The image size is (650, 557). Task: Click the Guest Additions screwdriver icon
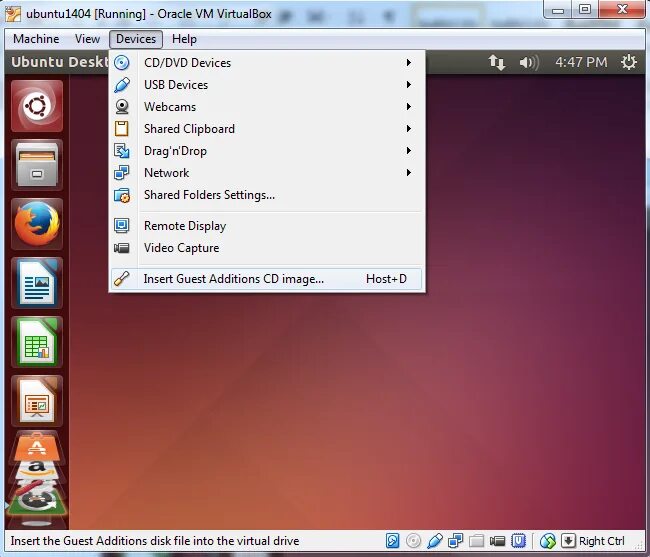coord(121,278)
